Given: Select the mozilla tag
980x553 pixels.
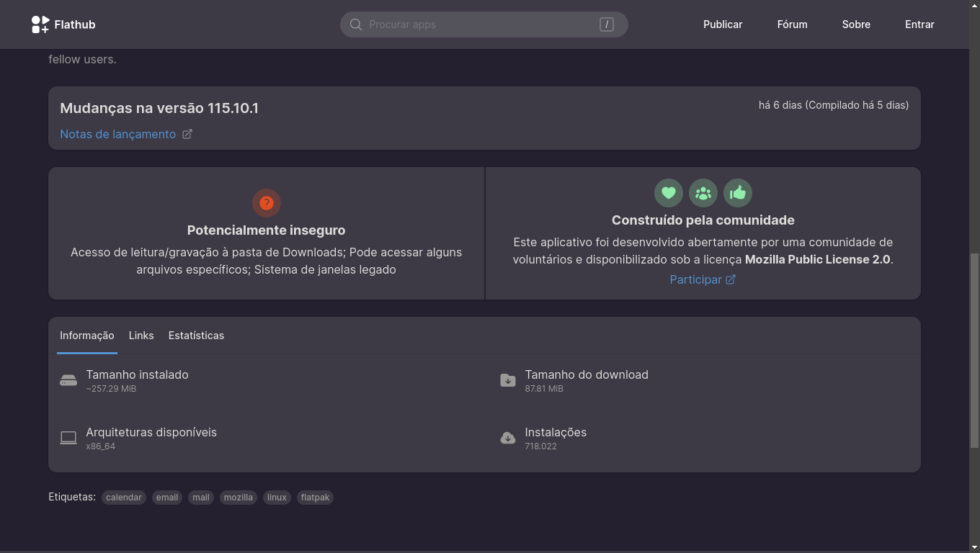Looking at the screenshot, I should (x=238, y=497).
